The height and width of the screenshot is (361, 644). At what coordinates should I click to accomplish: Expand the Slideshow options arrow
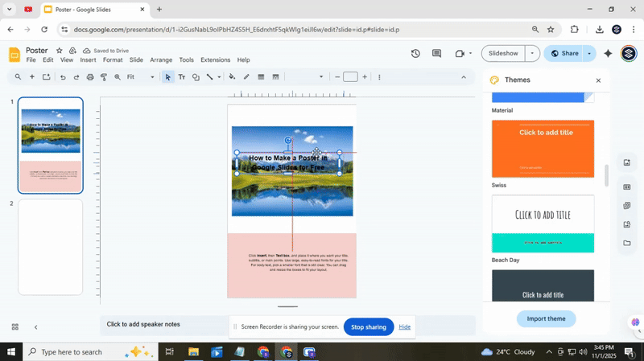pos(531,54)
